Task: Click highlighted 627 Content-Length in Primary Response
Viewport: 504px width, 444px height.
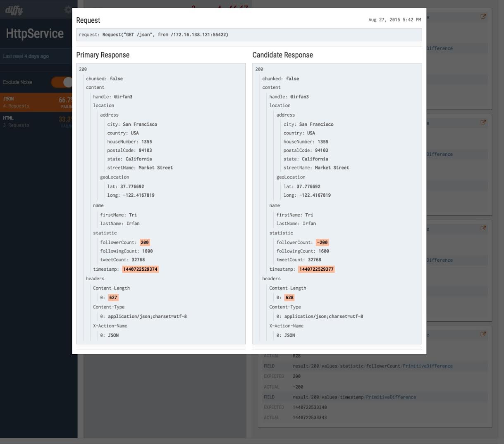Action: click(113, 298)
